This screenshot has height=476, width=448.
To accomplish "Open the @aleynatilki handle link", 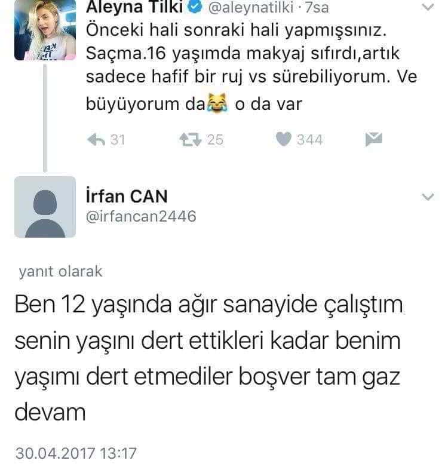I will click(251, 8).
